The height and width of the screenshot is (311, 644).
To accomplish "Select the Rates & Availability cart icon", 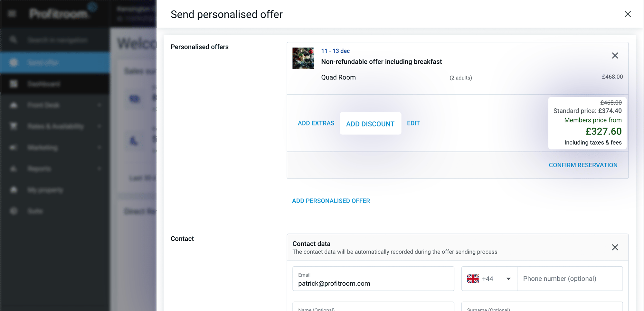I will [13, 126].
